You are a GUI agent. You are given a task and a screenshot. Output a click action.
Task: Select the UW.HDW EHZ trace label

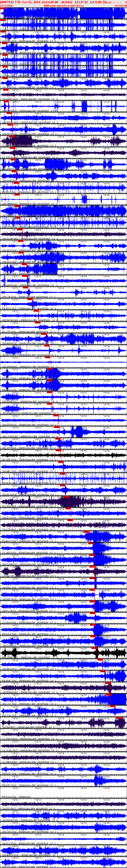click(30, 285)
